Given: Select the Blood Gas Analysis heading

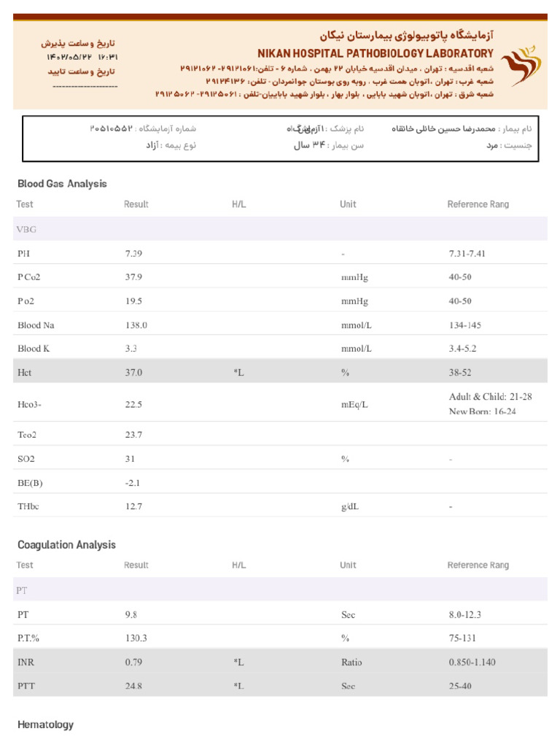Looking at the screenshot, I should 62,184.
